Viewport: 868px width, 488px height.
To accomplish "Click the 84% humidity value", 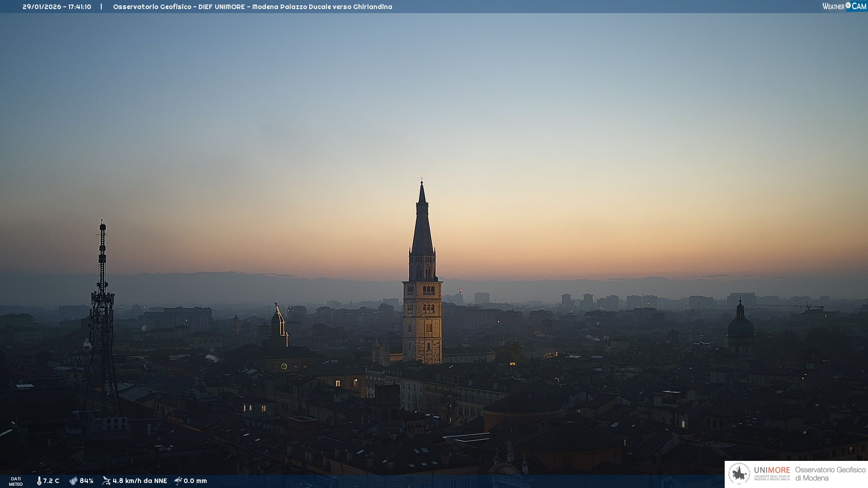I will coord(86,481).
